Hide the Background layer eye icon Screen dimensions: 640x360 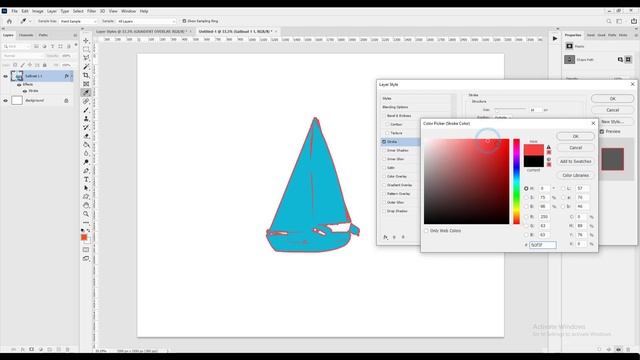pyautogui.click(x=6, y=100)
